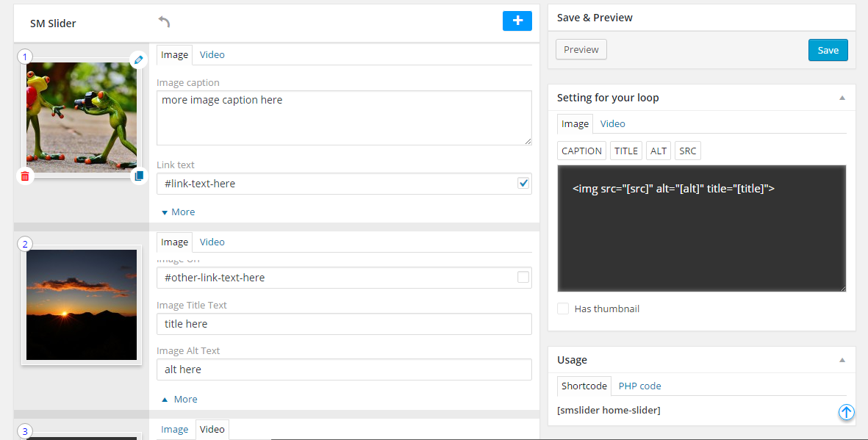Check the #other-link-text-here checkbox
The width and height of the screenshot is (868, 440).
[523, 278]
